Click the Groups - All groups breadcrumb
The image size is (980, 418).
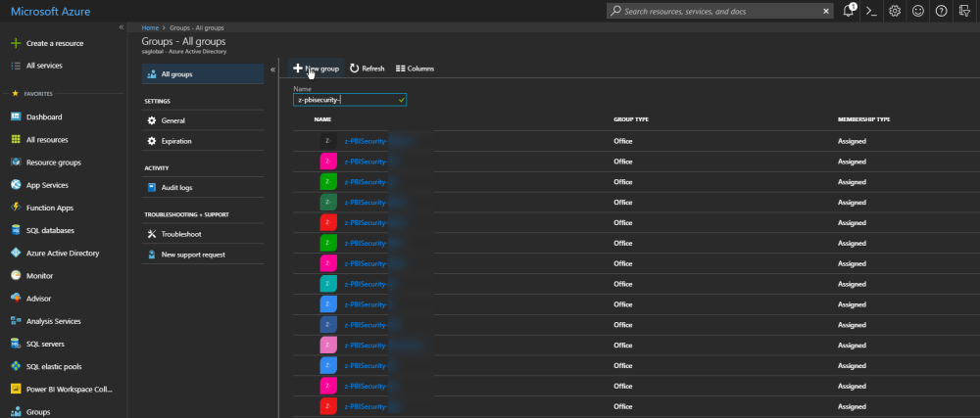197,28
